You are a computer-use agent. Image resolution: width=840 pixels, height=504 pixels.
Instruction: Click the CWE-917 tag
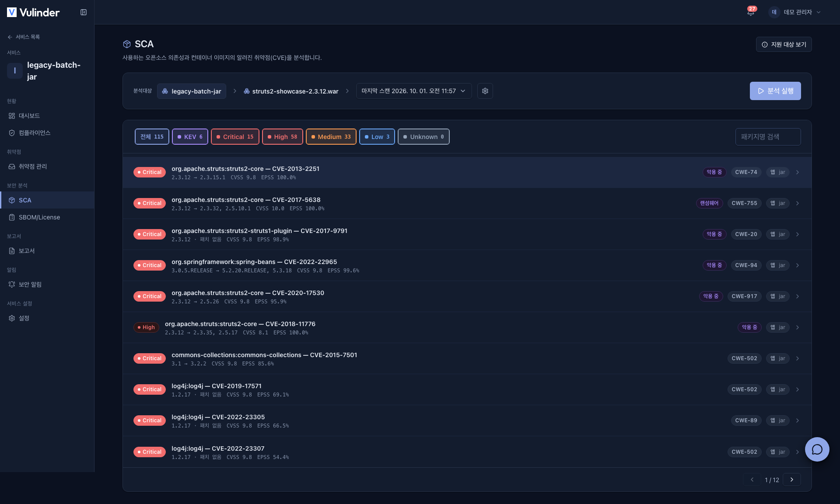click(x=744, y=296)
